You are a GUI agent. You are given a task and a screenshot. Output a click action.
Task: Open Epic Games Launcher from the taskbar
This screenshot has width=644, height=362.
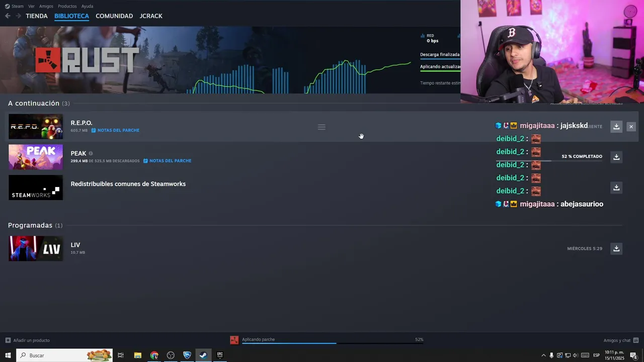(220, 355)
